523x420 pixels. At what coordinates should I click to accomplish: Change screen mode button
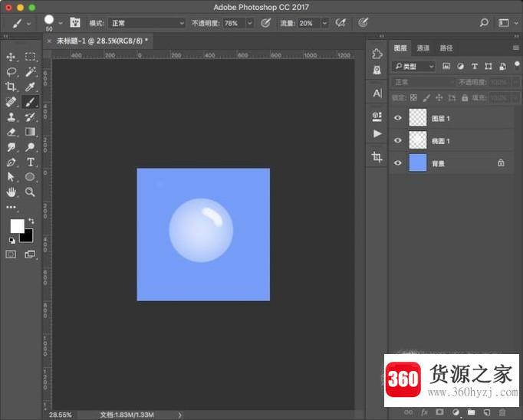30,254
